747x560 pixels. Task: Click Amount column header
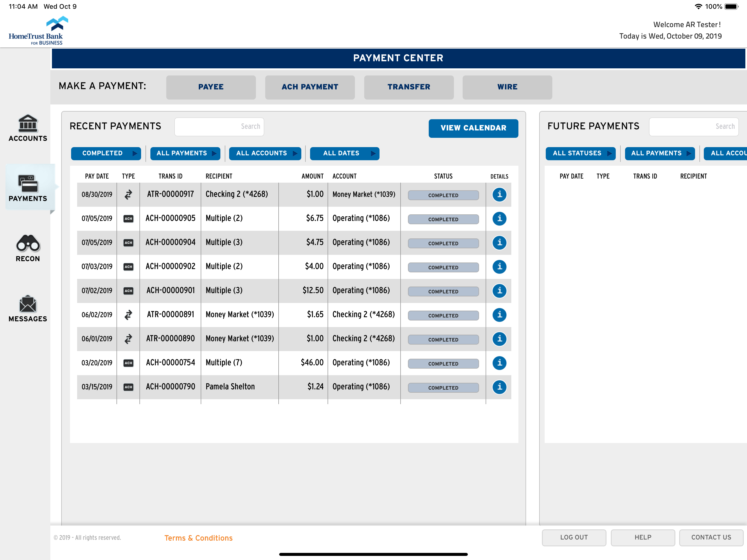point(312,176)
